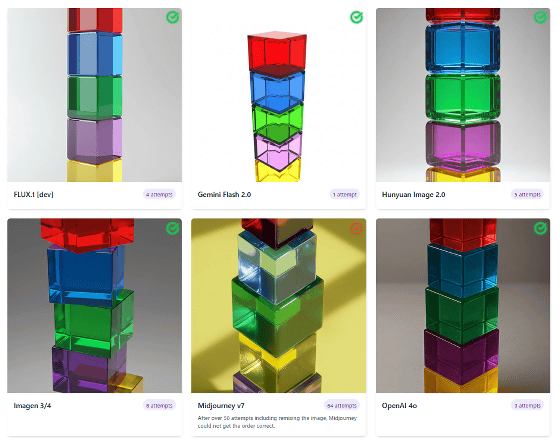Click the attempts badge on the Imagen 3/4 card

pos(159,406)
